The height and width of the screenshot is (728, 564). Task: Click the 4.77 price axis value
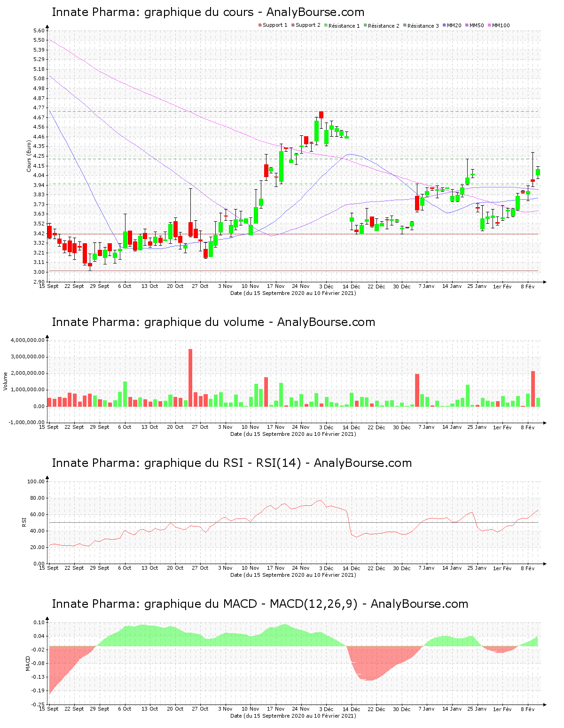39,108
